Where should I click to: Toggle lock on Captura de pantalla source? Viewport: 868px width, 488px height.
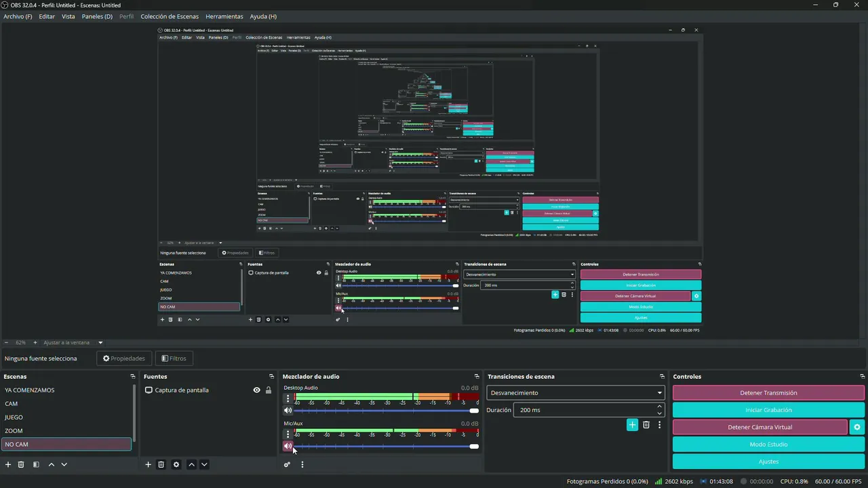[x=269, y=390]
